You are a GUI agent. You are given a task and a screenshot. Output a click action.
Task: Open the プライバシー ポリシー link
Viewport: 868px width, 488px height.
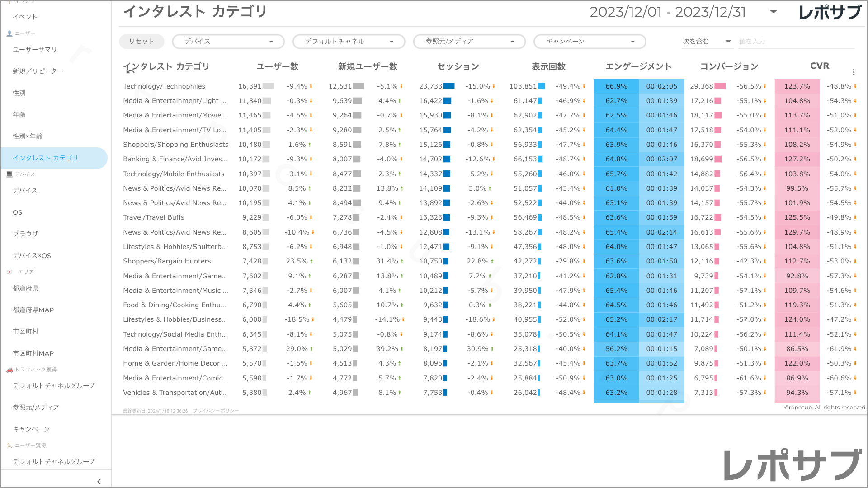pyautogui.click(x=216, y=411)
